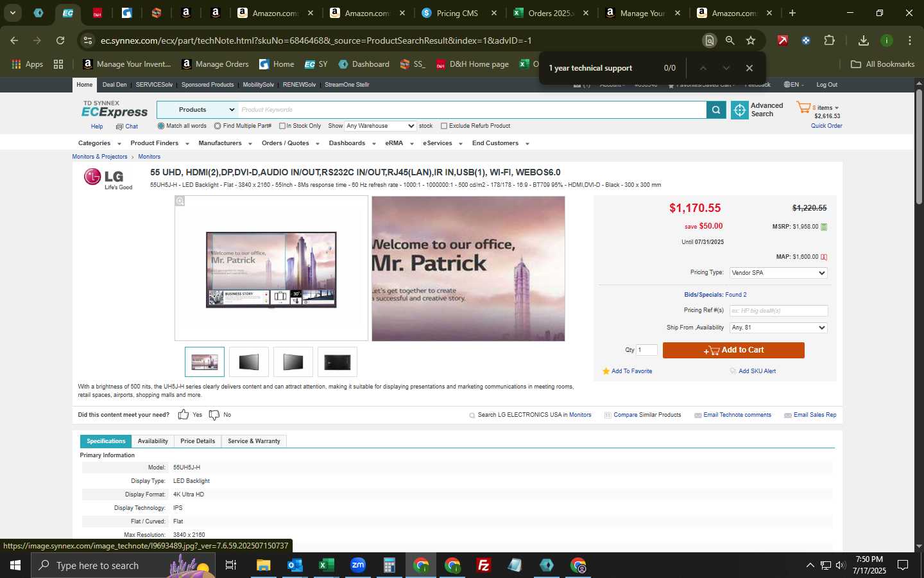
Task: Close the find-in-page bar
Action: (749, 68)
